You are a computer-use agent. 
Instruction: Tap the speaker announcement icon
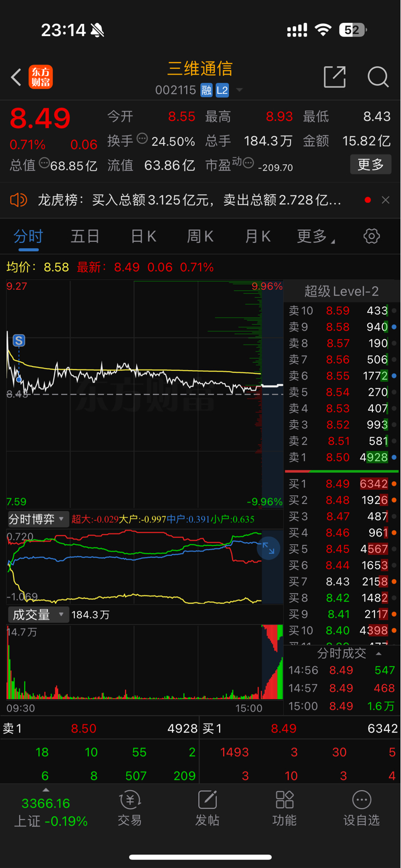click(x=19, y=200)
